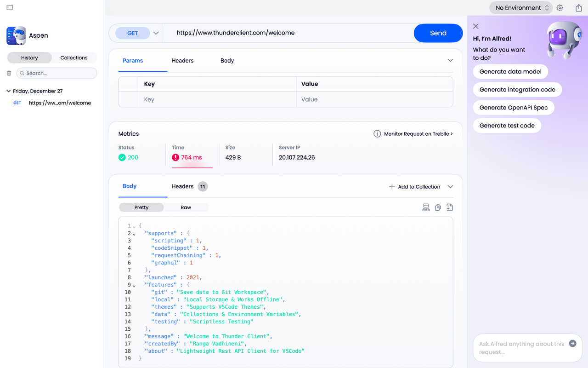Click the green status check icon
The height and width of the screenshot is (368, 588).
point(122,157)
